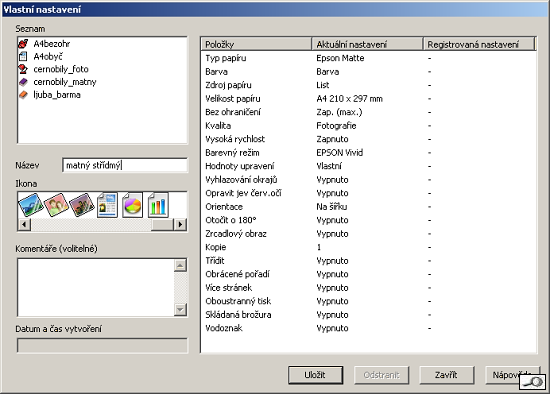Select the landscape photo icon

pos(31,205)
